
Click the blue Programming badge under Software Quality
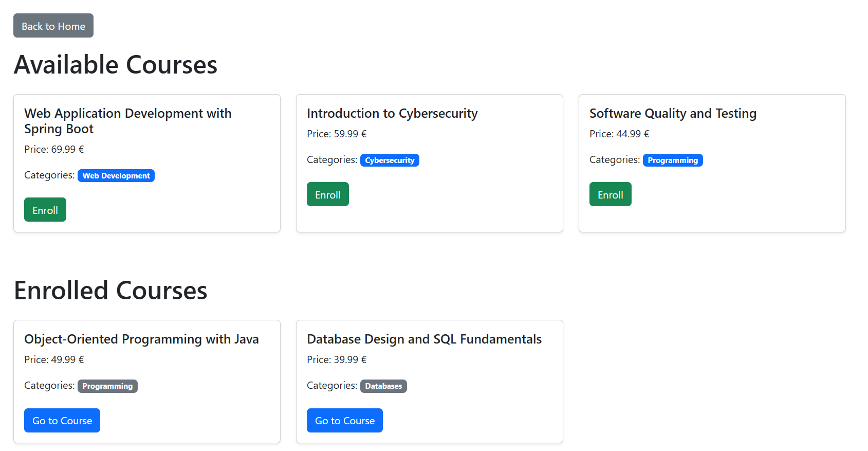(672, 160)
